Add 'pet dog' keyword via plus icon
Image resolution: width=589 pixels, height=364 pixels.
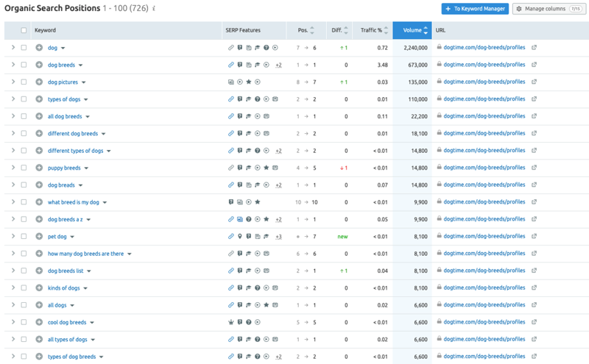[39, 236]
